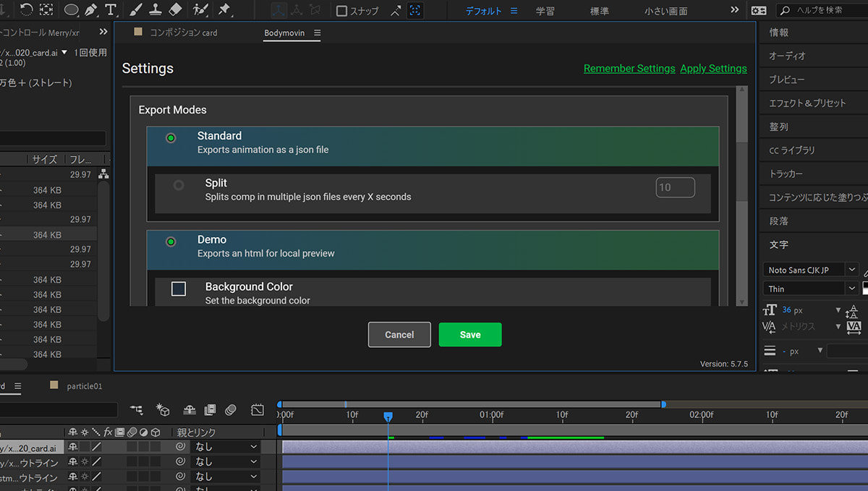Viewport: 868px width, 491px height.
Task: Switch to the 学習 workspace
Action: pos(546,11)
